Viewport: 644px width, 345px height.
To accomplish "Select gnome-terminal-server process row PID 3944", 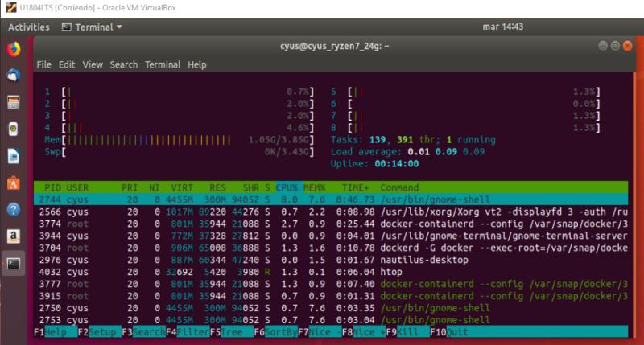I will (331, 236).
